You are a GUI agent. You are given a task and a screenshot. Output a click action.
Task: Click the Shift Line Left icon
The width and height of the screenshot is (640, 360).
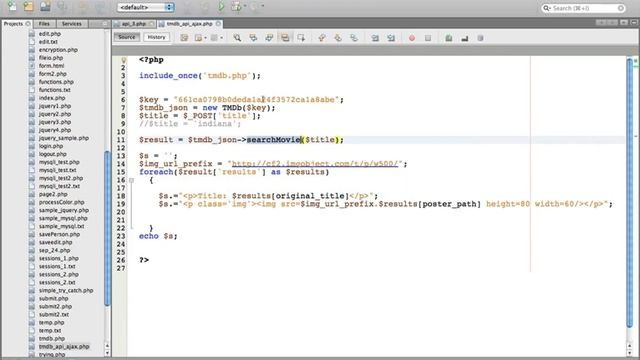click(375, 38)
